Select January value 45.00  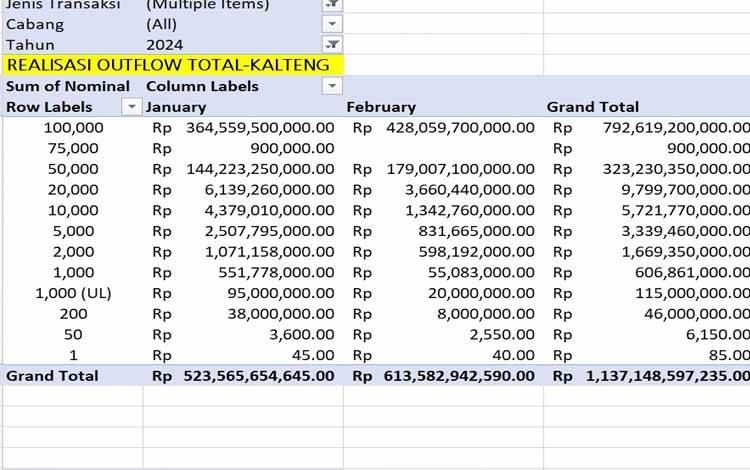click(313, 355)
